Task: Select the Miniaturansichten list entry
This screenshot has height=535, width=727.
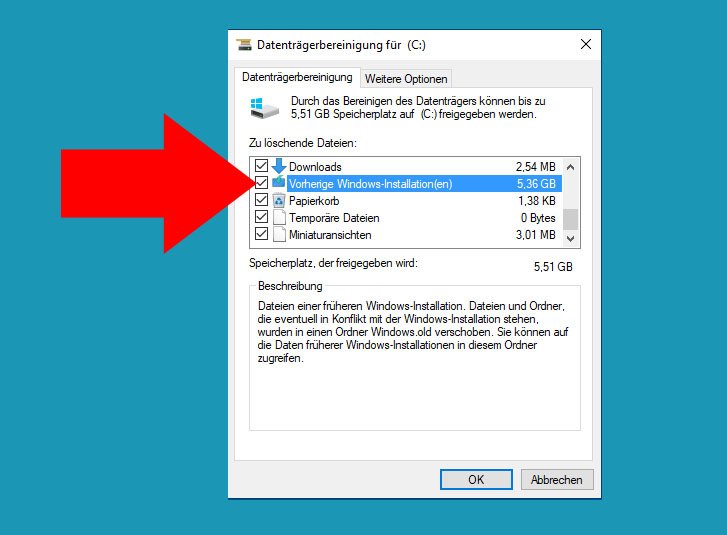Action: [408, 235]
